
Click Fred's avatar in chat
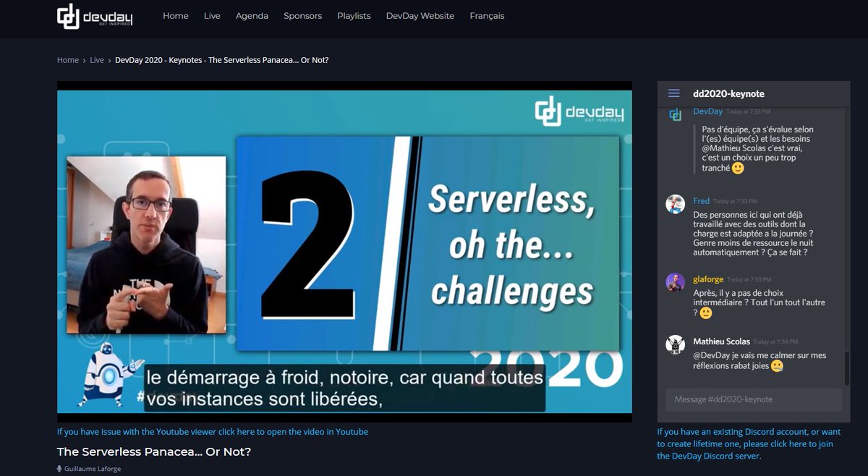pos(675,204)
